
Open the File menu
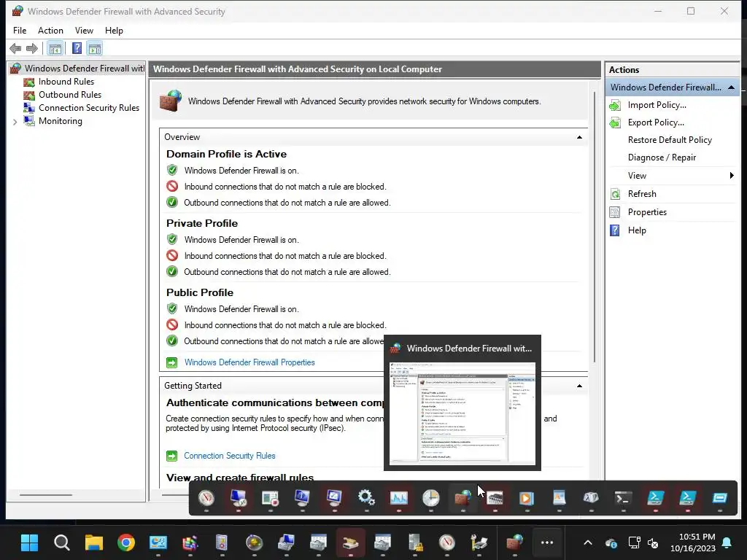click(x=20, y=31)
